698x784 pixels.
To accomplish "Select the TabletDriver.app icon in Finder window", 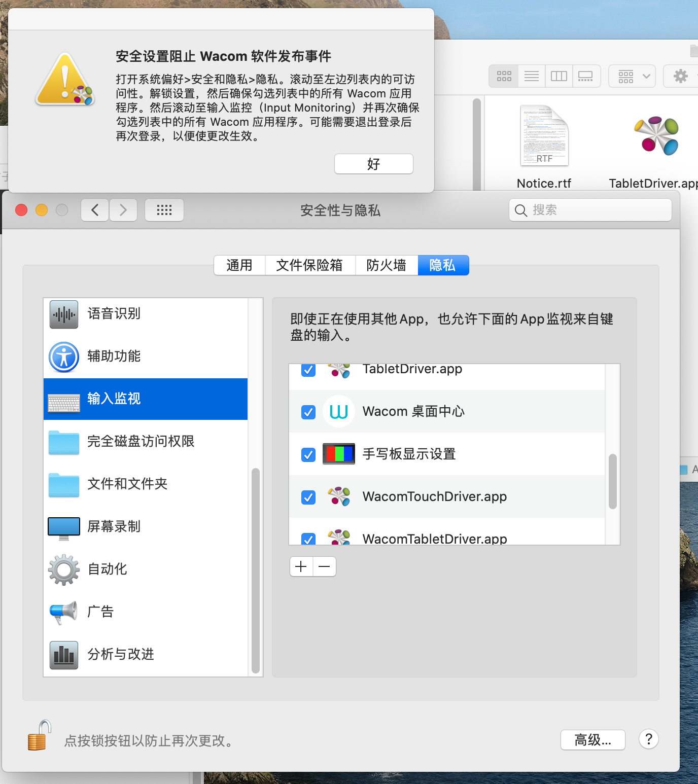I will click(656, 135).
